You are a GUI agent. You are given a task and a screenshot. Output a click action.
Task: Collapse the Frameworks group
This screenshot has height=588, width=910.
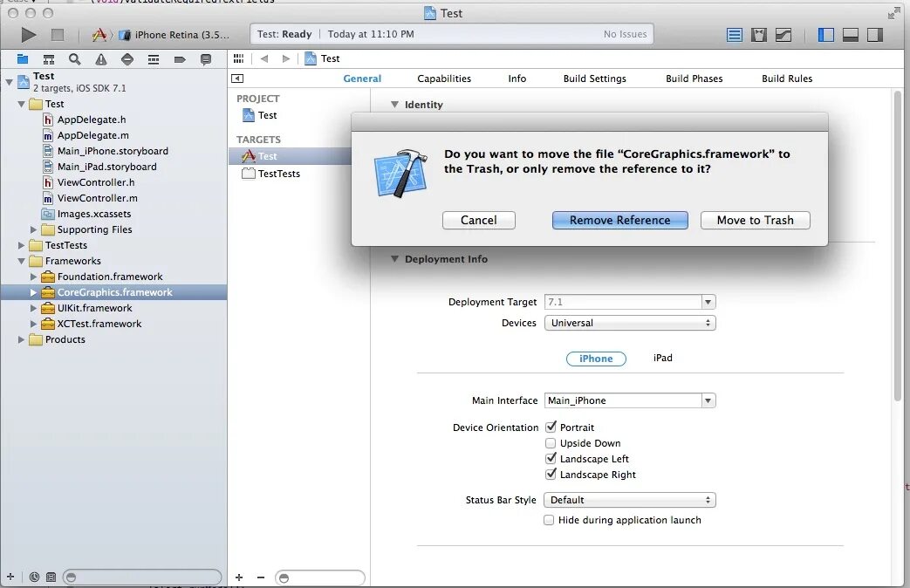[22, 261]
